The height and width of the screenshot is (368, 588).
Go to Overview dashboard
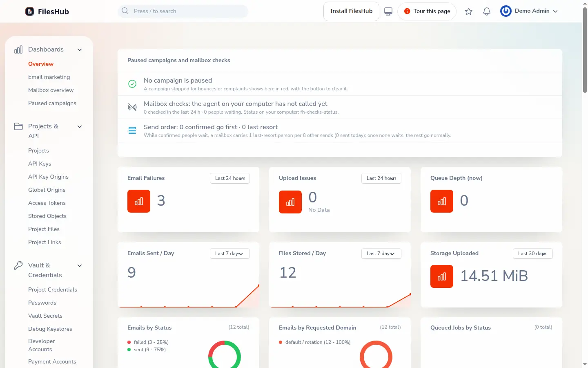41,64
